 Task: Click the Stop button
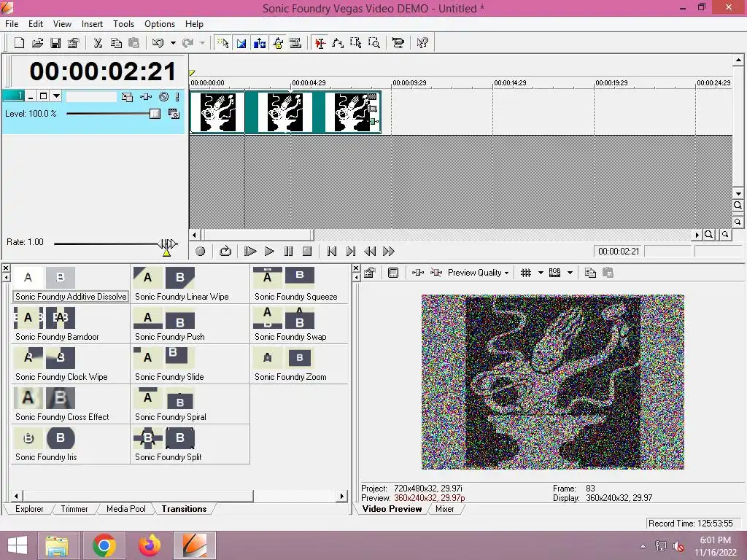[307, 251]
